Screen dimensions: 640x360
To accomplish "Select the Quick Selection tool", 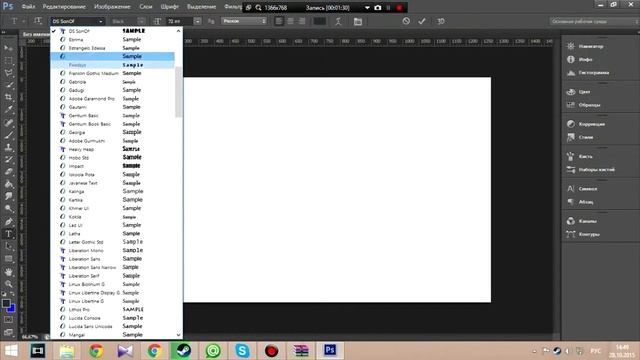I will [9, 85].
